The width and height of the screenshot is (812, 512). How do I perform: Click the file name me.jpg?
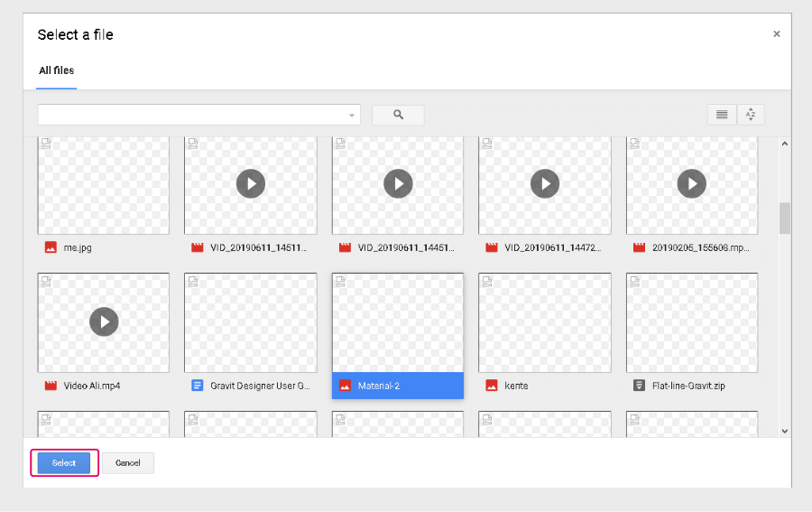(78, 247)
